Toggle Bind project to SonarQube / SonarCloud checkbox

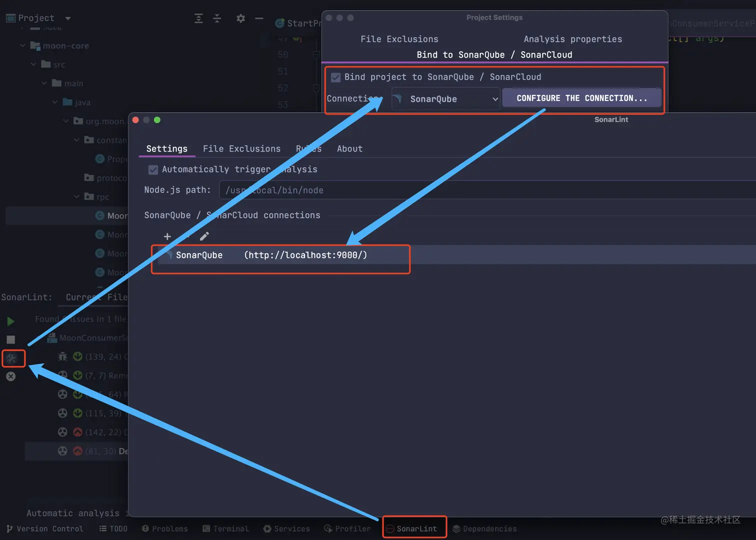click(x=335, y=77)
